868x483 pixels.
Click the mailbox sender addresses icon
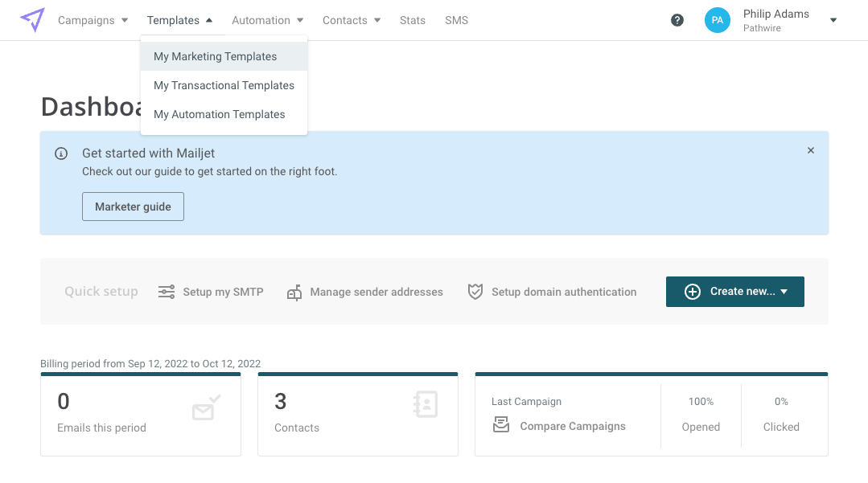coord(294,292)
